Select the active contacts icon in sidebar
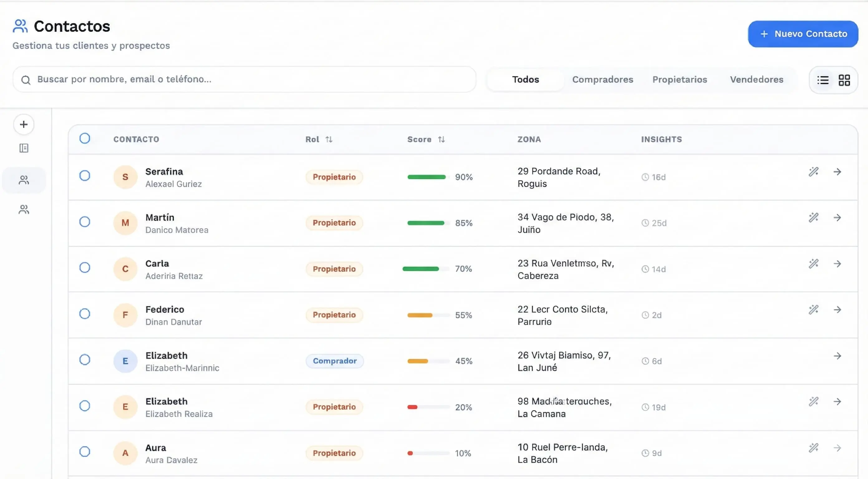Screen dimensions: 868x479 [23, 180]
